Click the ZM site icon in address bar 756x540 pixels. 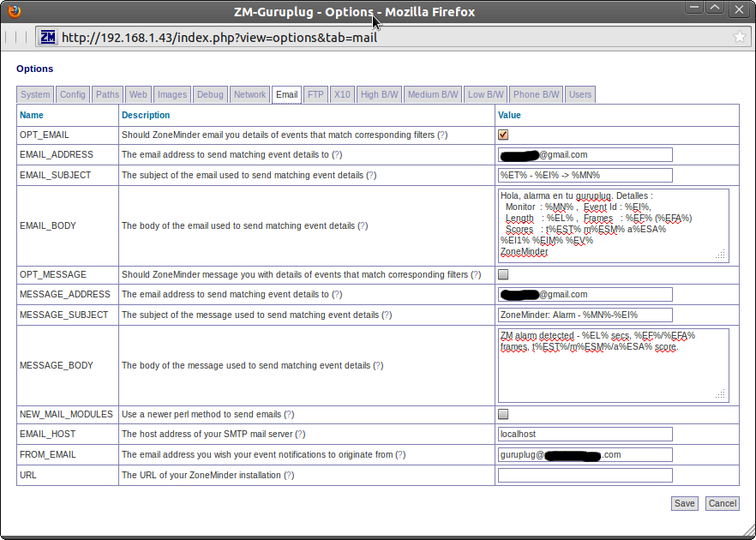pos(48,37)
